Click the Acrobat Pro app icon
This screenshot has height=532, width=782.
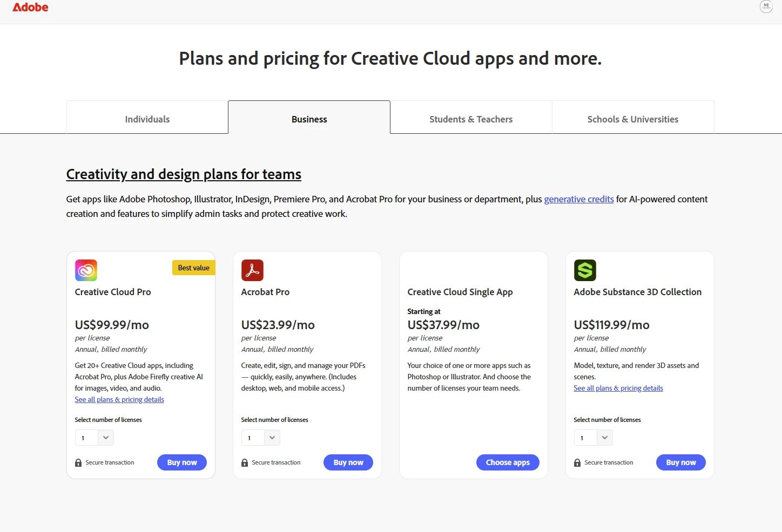252,270
